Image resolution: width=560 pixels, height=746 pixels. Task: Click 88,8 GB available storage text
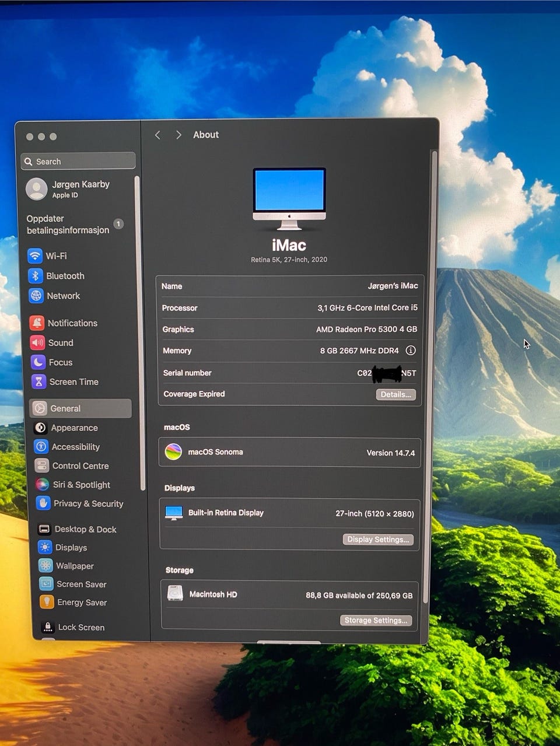pyautogui.click(x=359, y=596)
